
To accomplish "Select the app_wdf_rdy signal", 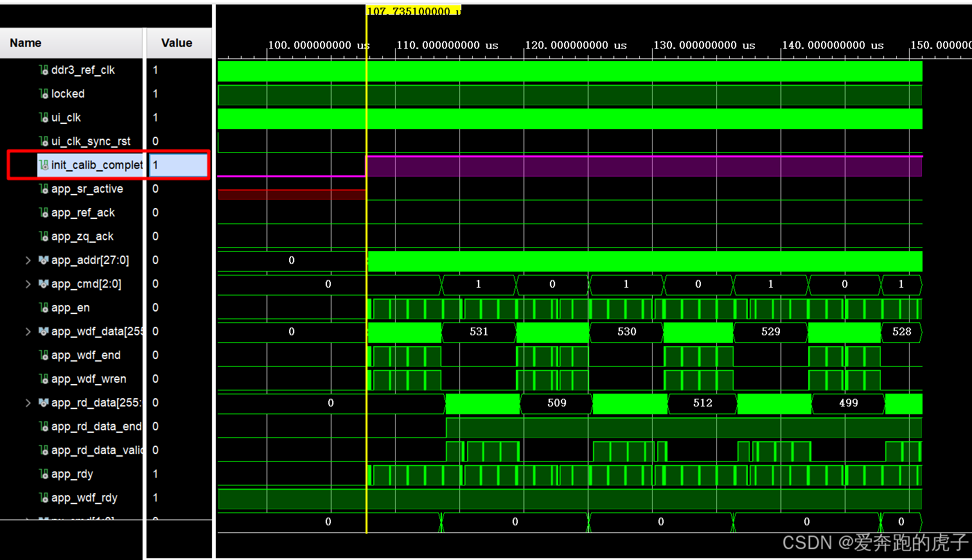I will 84,498.
